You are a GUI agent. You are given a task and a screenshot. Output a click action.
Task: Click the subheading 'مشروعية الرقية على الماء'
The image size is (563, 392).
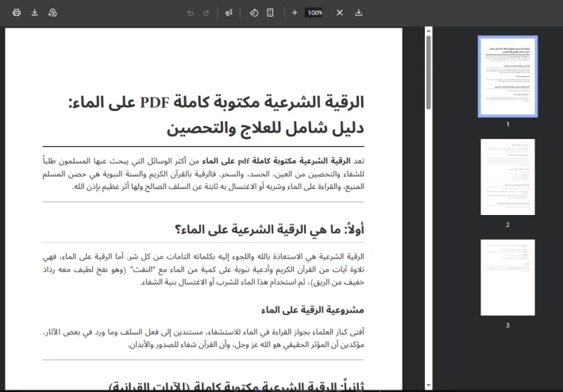point(312,309)
